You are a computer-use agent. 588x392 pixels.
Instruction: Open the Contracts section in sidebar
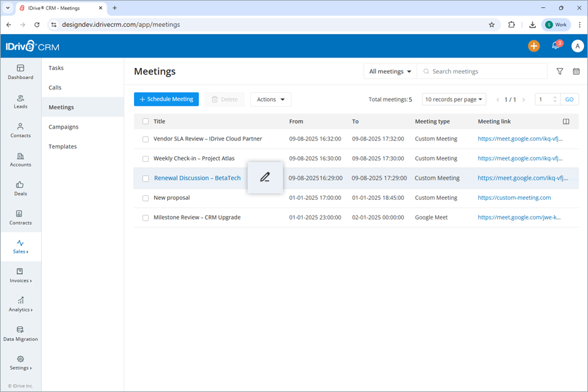click(x=20, y=218)
